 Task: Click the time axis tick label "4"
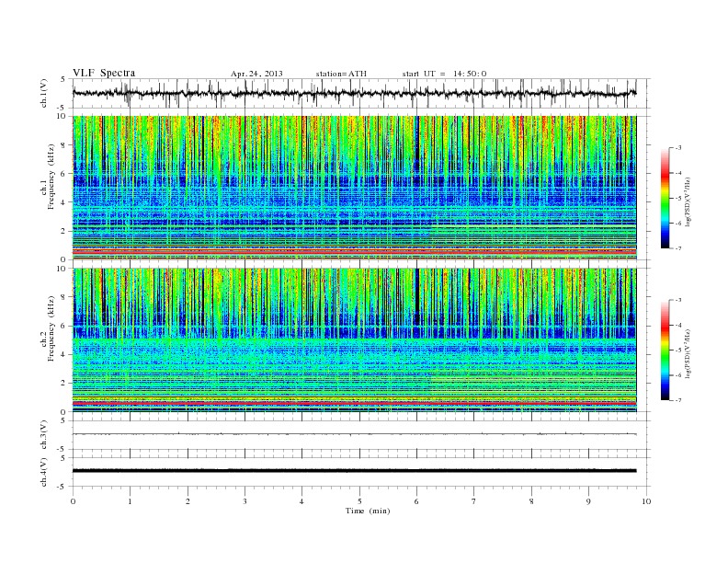click(301, 501)
